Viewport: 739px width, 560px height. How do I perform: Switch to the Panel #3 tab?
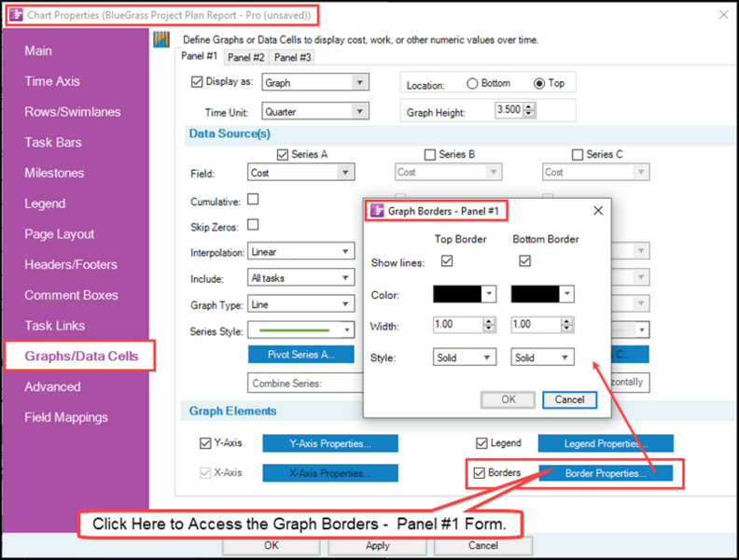point(293,58)
